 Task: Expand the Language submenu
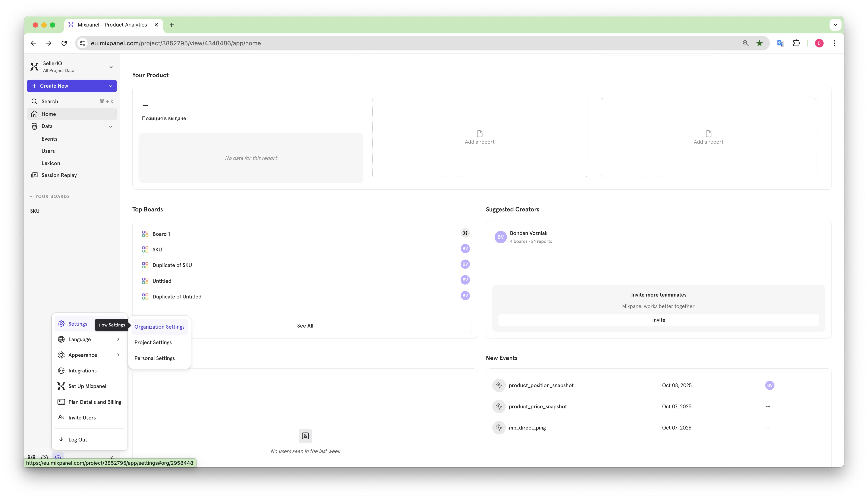(118, 339)
